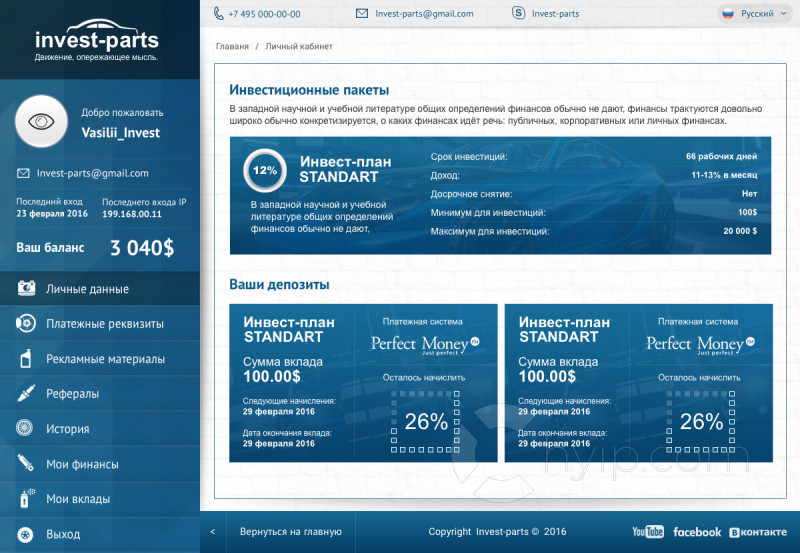This screenshot has width=800, height=553.
Task: Click the first deposit card title STANDART
Action: pyautogui.click(x=289, y=330)
